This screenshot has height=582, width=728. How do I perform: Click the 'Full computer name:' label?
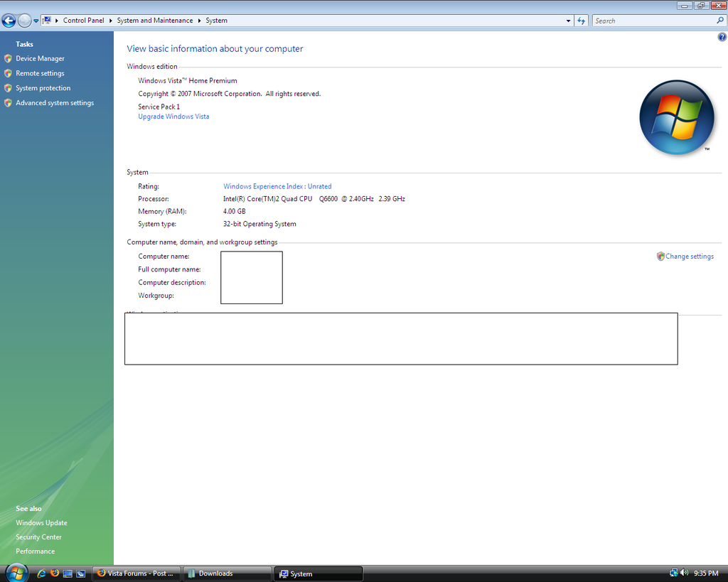click(x=169, y=269)
